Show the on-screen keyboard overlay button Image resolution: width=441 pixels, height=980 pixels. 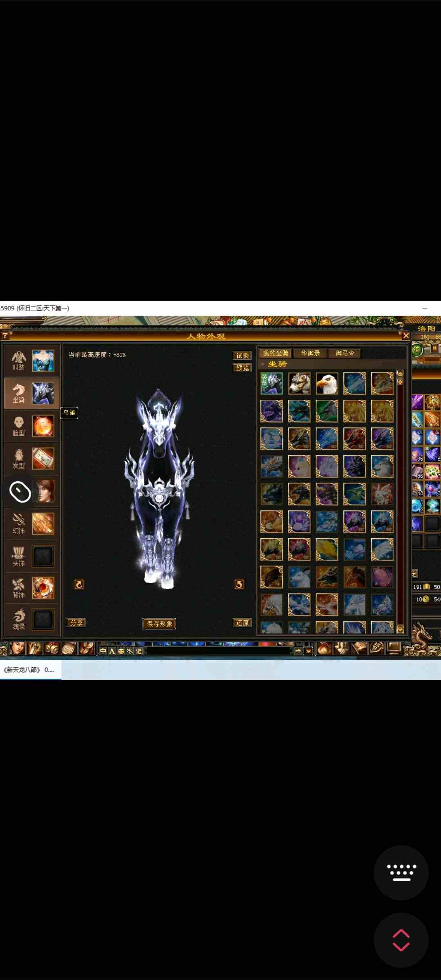pos(401,873)
